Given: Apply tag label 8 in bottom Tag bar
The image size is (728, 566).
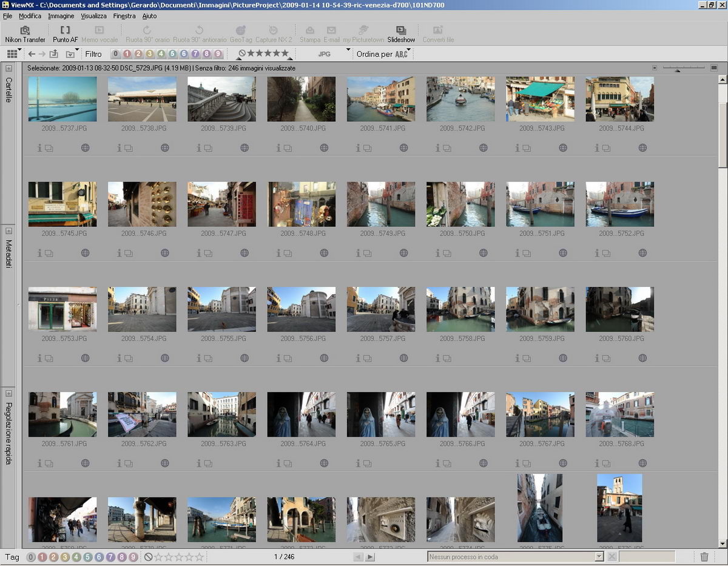Looking at the screenshot, I should click(x=122, y=557).
